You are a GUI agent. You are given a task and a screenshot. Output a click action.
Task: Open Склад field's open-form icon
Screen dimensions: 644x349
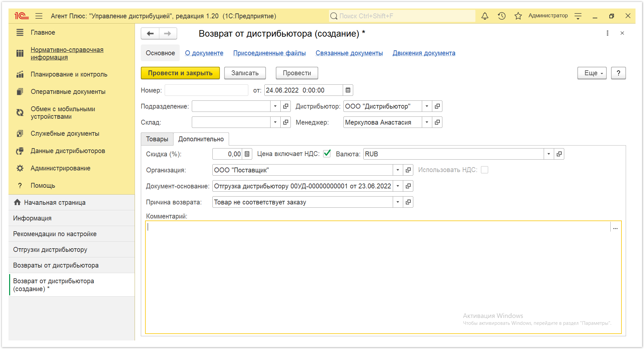286,122
